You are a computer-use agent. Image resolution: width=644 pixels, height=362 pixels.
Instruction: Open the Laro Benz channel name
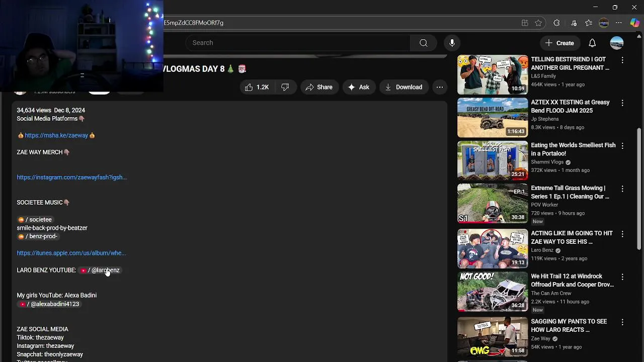click(x=542, y=250)
